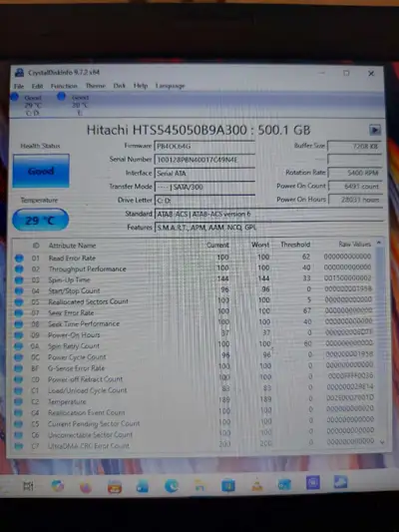399x532 pixels.
Task: Click the Transfer Mode SATA/300 field
Action: (x=204, y=187)
